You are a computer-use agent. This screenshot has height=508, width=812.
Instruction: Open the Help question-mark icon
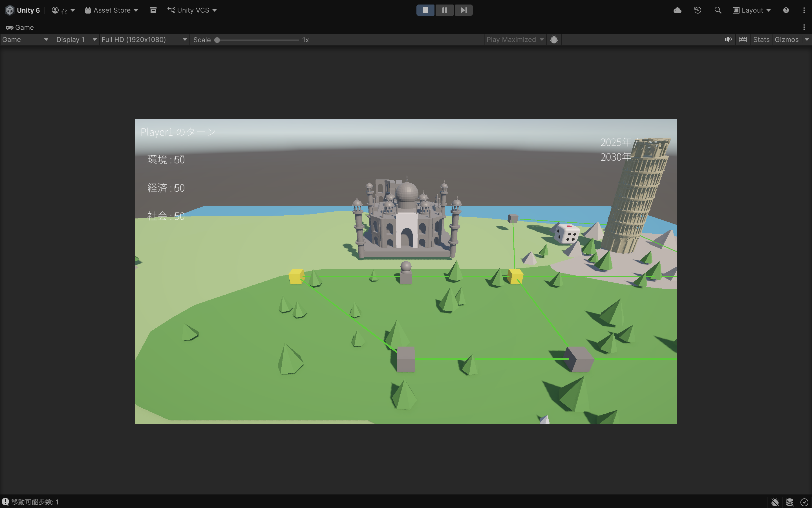[x=786, y=10]
